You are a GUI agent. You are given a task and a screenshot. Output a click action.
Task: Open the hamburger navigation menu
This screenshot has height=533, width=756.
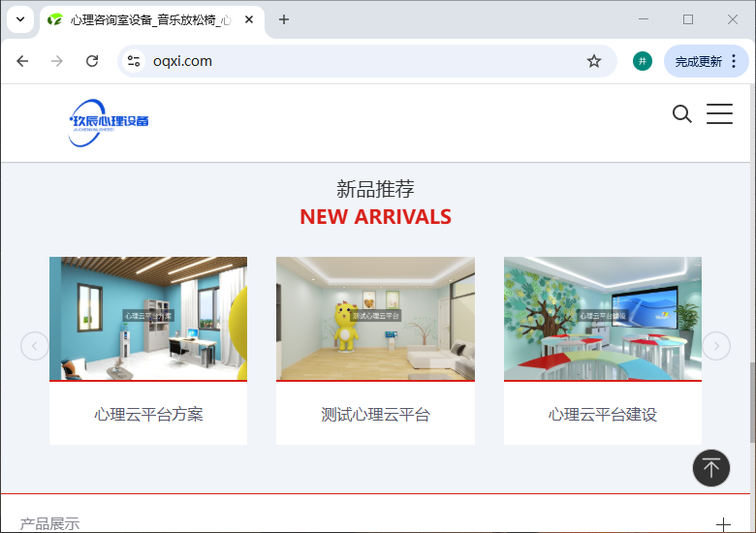(x=719, y=114)
